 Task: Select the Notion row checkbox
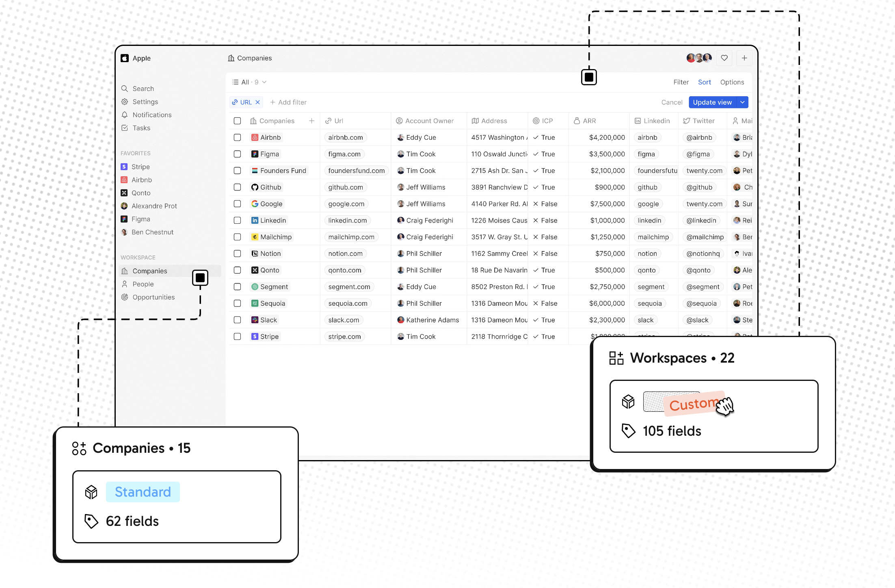(x=237, y=253)
